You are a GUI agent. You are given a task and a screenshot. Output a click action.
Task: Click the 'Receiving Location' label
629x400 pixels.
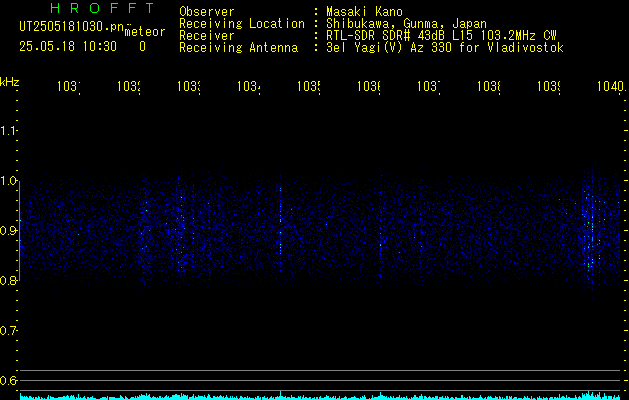(242, 24)
